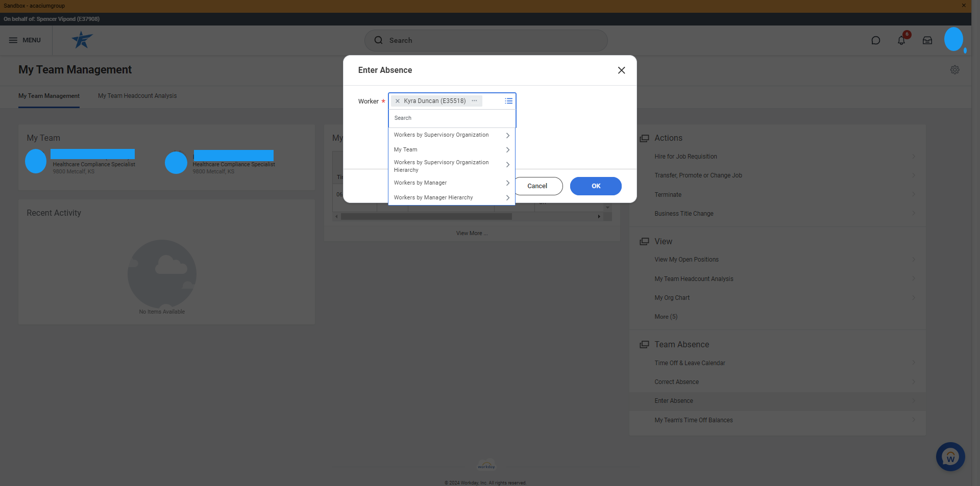The height and width of the screenshot is (486, 980).
Task: Click inside the Worker prompt Search field
Action: [452, 118]
